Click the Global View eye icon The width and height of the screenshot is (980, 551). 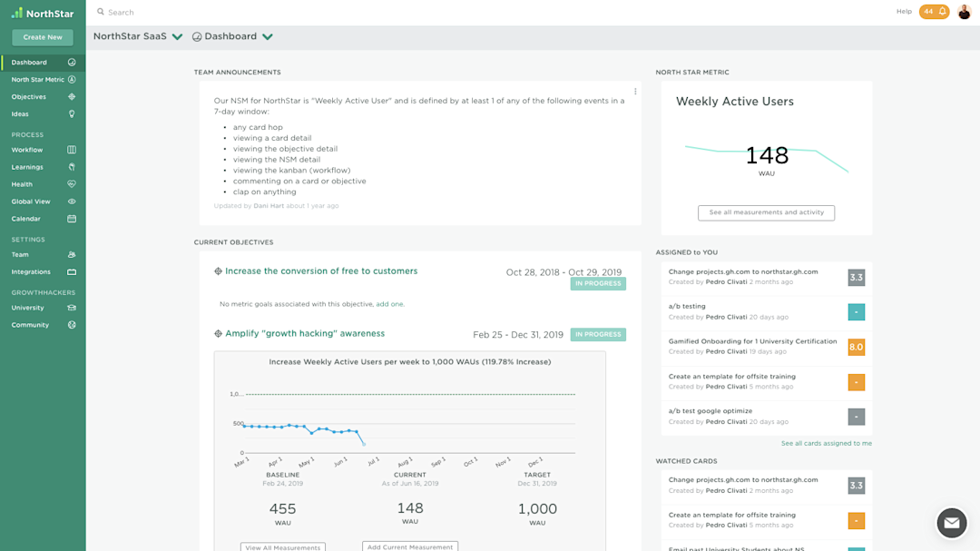(x=72, y=202)
